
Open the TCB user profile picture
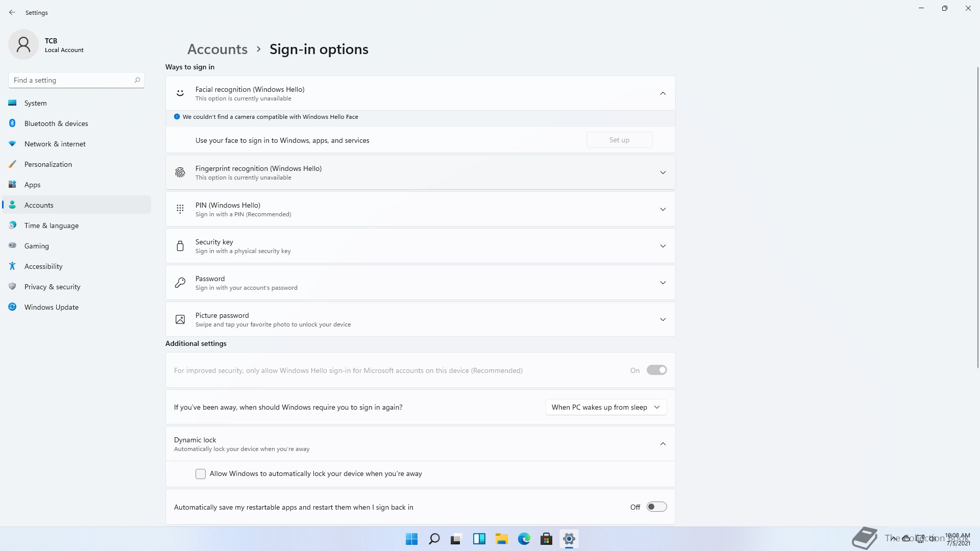23,44
